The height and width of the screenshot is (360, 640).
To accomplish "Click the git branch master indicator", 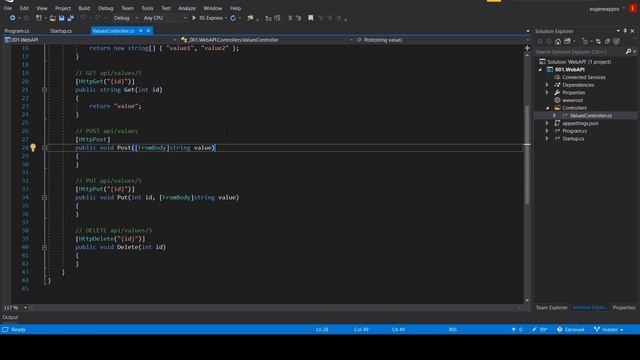I will tap(609, 329).
